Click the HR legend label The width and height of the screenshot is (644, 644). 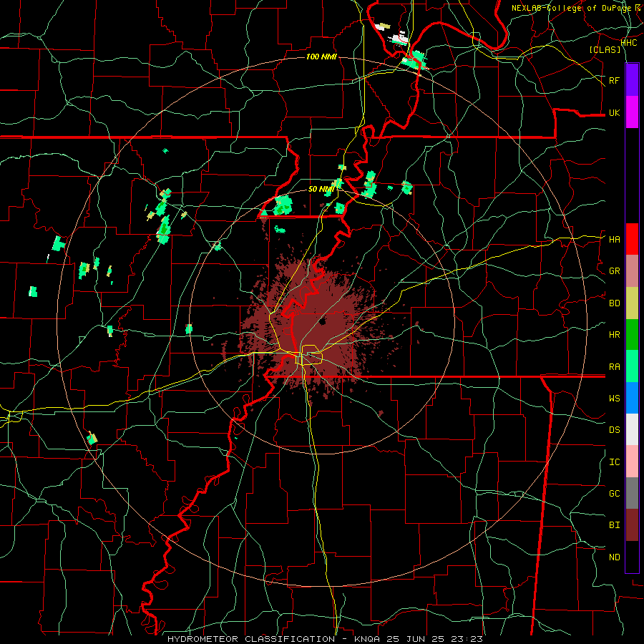(x=614, y=335)
